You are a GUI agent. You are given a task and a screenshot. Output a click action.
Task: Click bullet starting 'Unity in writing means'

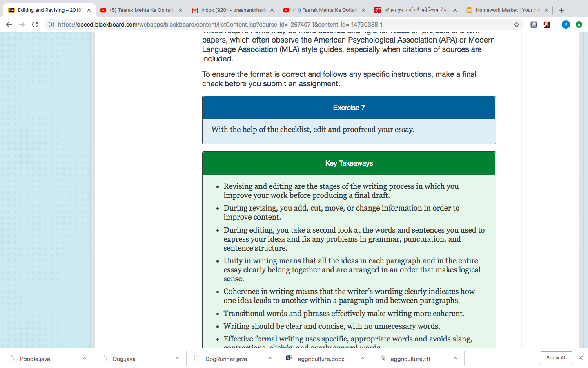click(x=352, y=270)
